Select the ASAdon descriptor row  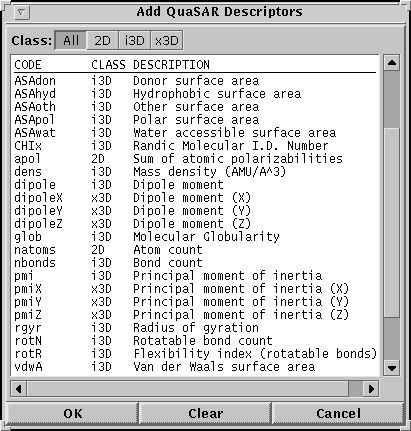click(195, 81)
